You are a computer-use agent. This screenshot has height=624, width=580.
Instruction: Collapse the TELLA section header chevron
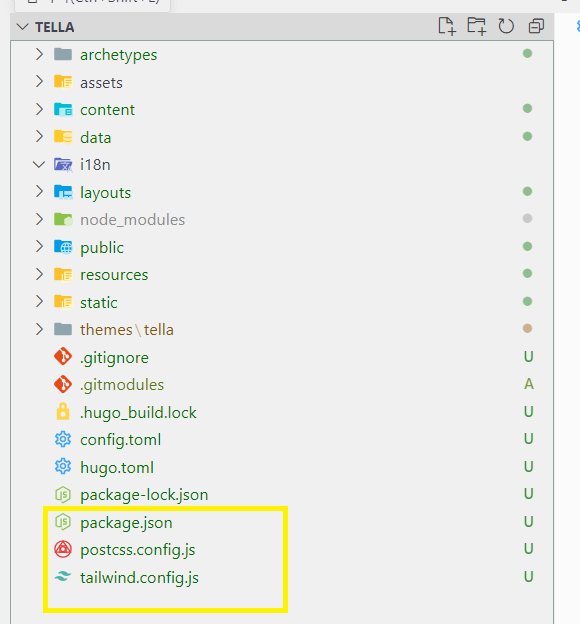22,27
